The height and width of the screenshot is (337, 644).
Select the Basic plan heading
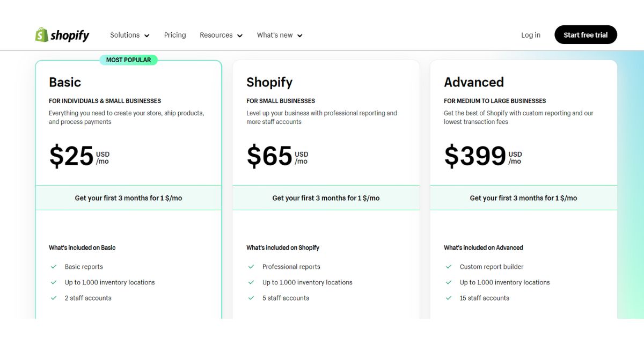click(64, 82)
